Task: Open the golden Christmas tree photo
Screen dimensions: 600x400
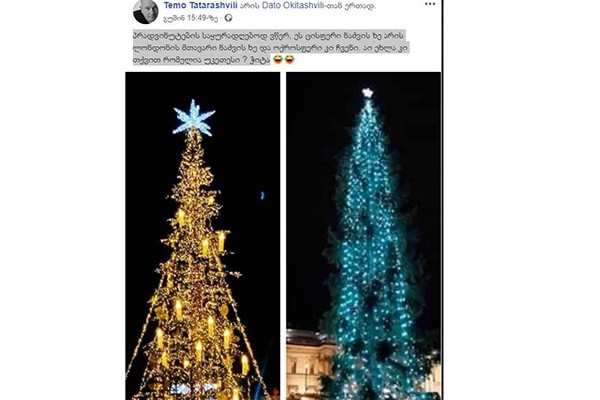Action: 203,236
